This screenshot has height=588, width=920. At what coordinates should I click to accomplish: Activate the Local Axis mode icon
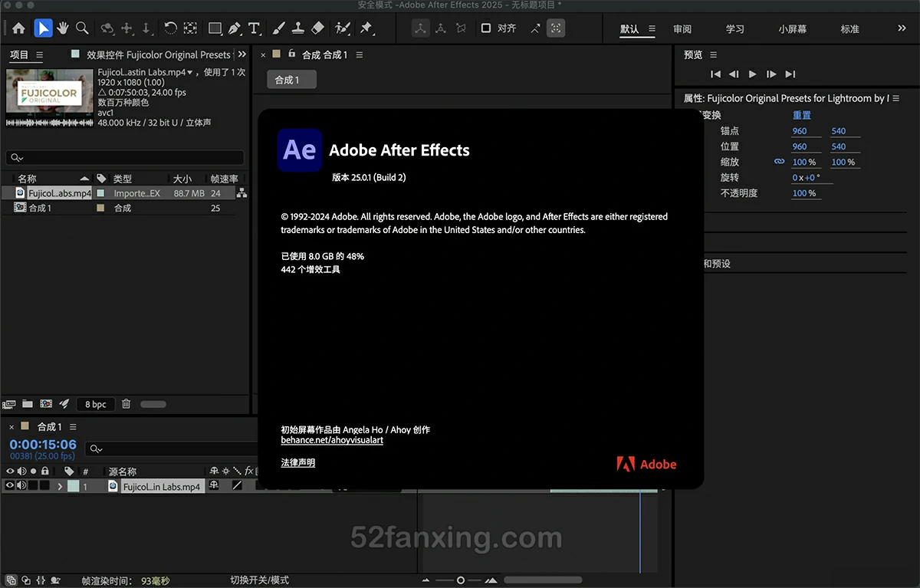click(421, 28)
